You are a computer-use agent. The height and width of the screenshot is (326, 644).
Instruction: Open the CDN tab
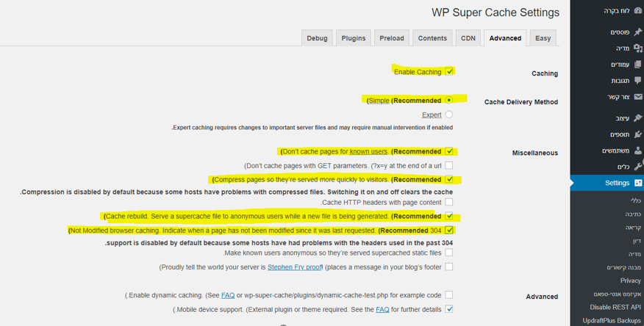pos(468,38)
